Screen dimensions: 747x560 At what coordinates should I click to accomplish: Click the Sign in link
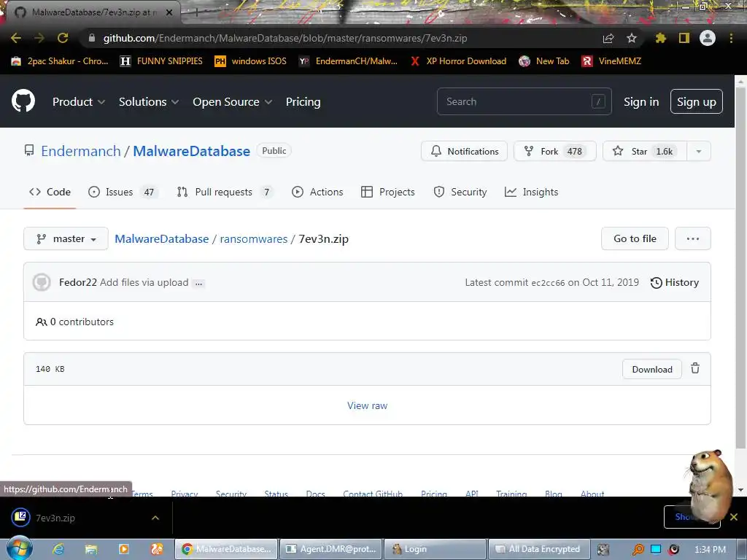coord(641,102)
